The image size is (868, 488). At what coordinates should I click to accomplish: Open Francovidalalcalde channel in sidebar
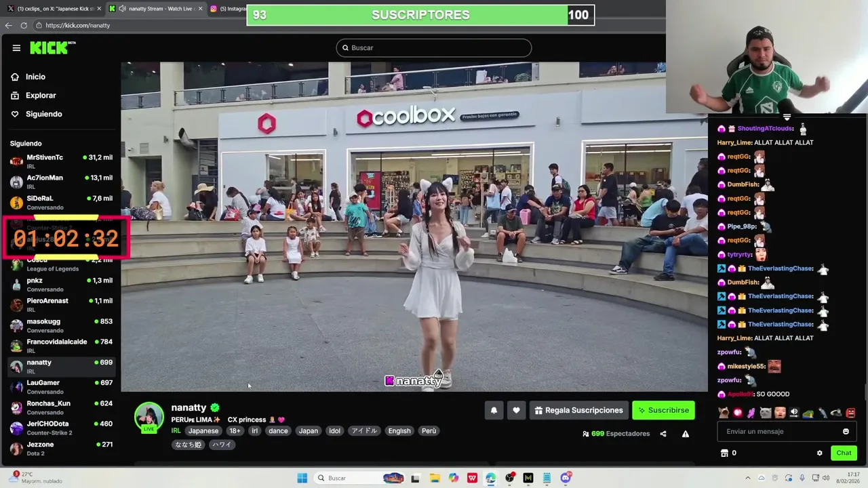61,346
